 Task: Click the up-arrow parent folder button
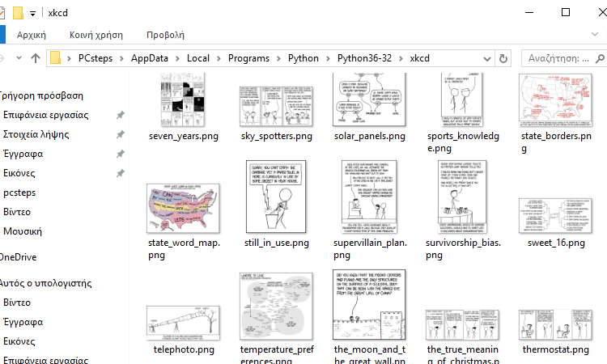[36, 58]
